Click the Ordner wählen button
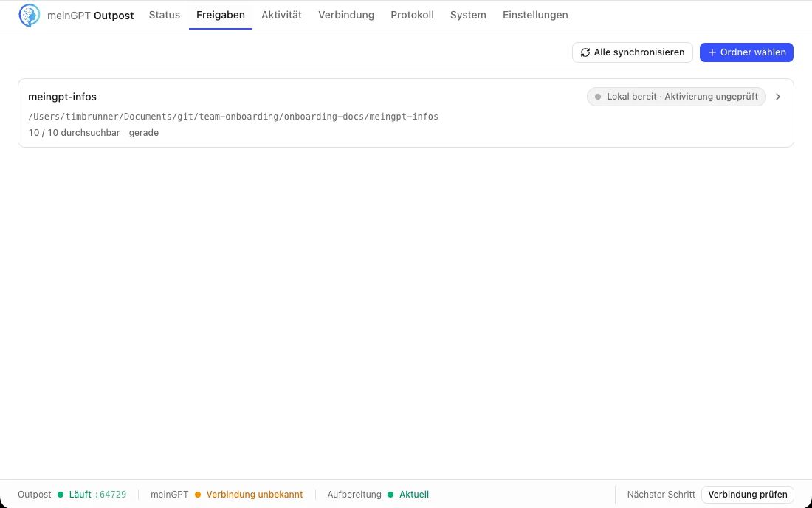Viewport: 812px width, 508px height. [746, 52]
